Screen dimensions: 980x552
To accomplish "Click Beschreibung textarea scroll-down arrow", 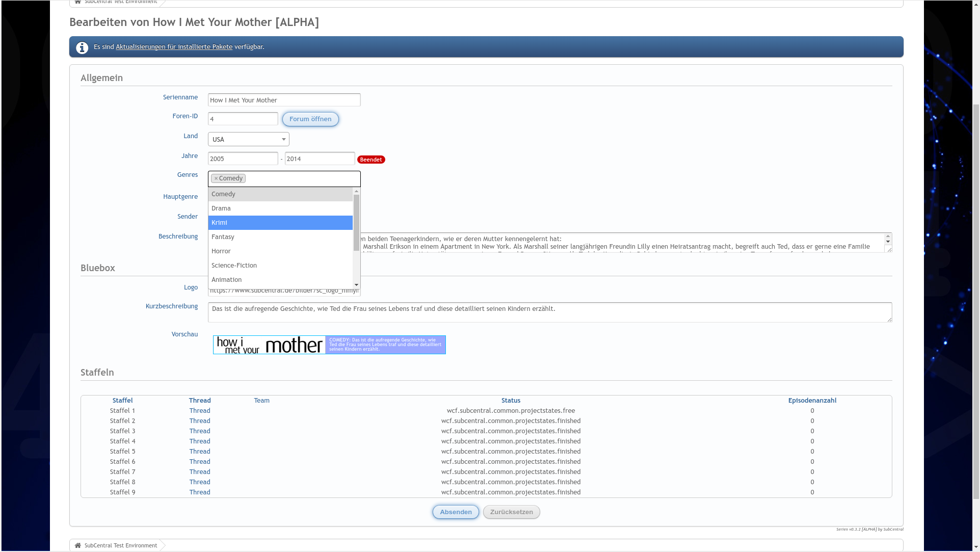I will pos(888,242).
